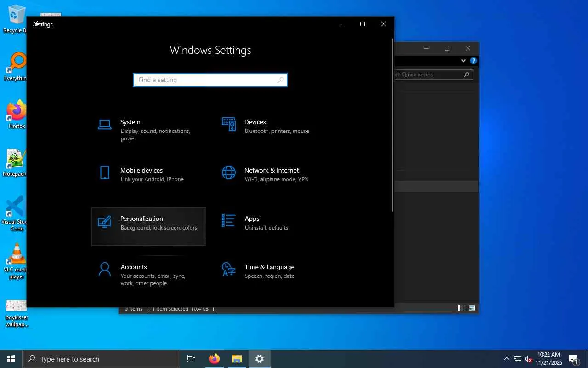588x368 pixels.
Task: Open the Personalization category label
Action: 141,218
